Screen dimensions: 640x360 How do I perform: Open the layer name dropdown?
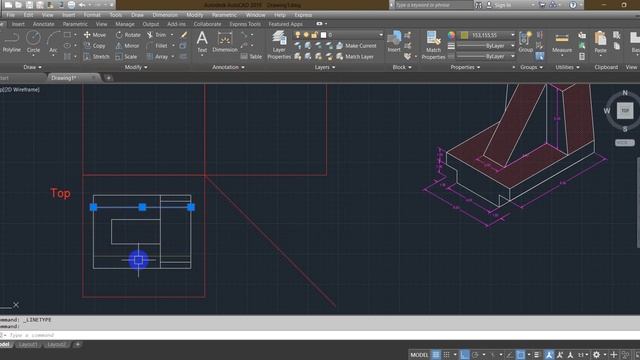(x=381, y=35)
